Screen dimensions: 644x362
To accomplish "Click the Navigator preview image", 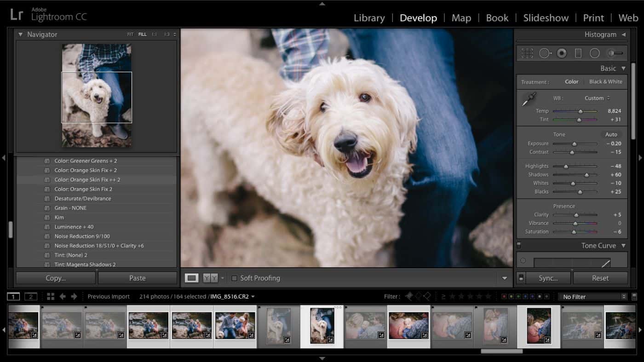I will click(x=97, y=96).
